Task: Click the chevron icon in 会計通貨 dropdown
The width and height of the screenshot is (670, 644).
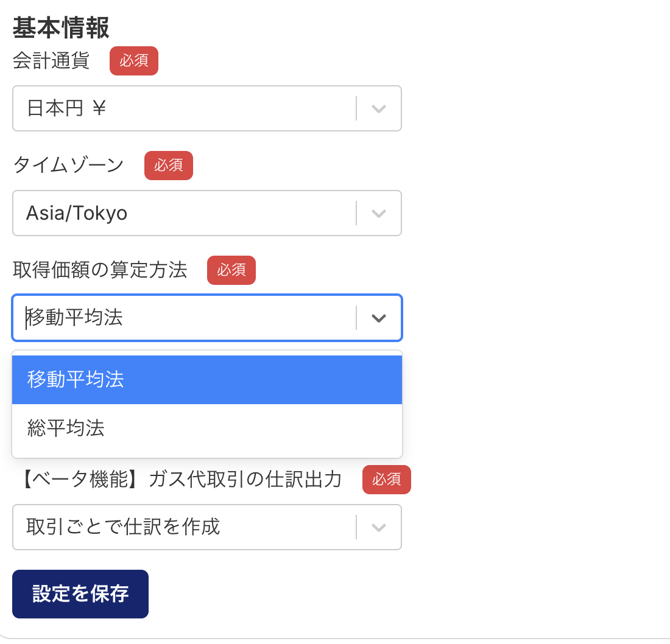Action: [x=379, y=109]
